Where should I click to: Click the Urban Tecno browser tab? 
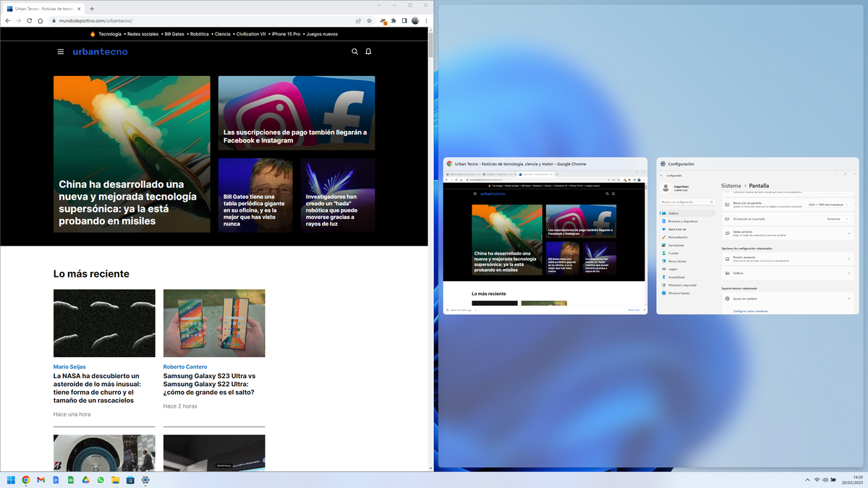click(x=44, y=9)
